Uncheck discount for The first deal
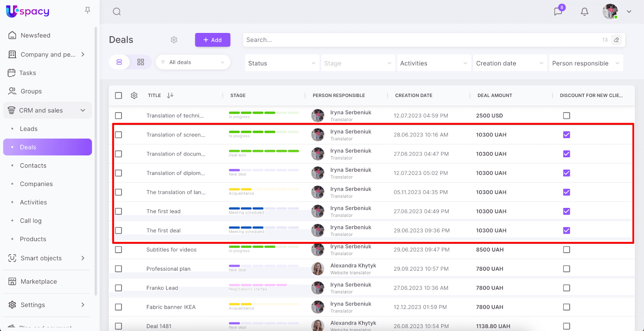Screen dimensions: 644x331 pyautogui.click(x=566, y=230)
